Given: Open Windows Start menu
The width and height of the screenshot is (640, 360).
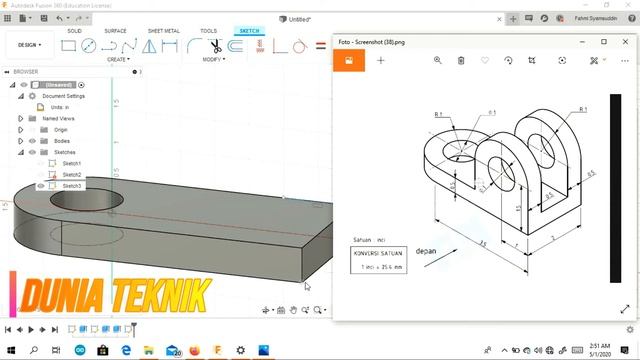Looking at the screenshot, I should [x=11, y=350].
